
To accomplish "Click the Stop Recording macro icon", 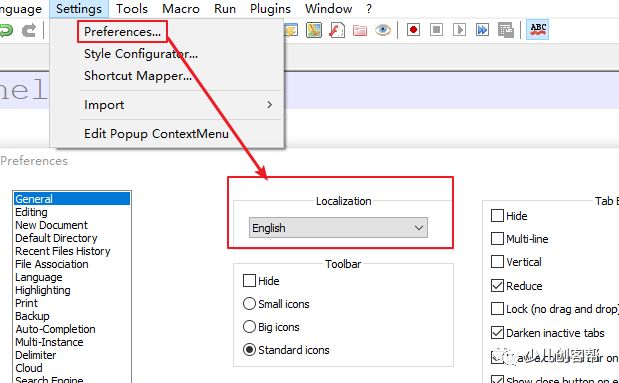I will [x=436, y=30].
